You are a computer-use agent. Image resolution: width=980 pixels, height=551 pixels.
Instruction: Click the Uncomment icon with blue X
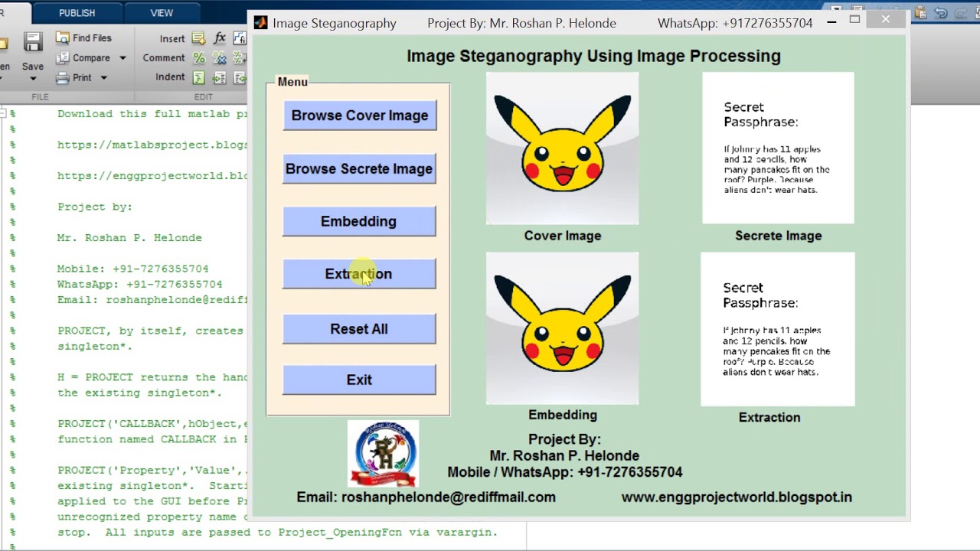coord(220,58)
